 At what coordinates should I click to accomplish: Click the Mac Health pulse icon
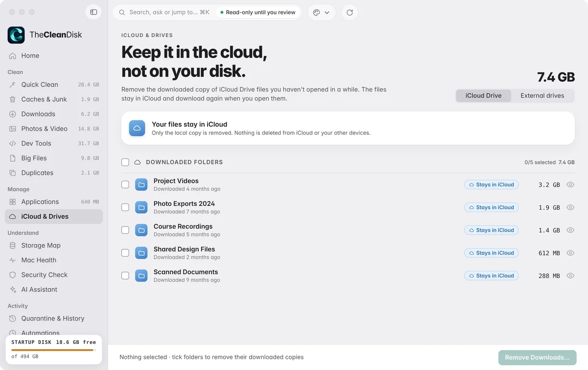pyautogui.click(x=13, y=260)
